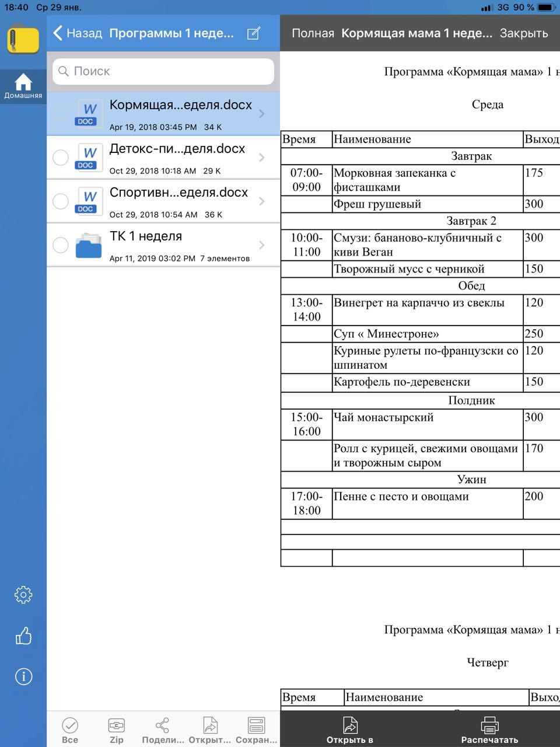Check the battery indicator in status bar
The image size is (560, 747).
coord(546,8)
